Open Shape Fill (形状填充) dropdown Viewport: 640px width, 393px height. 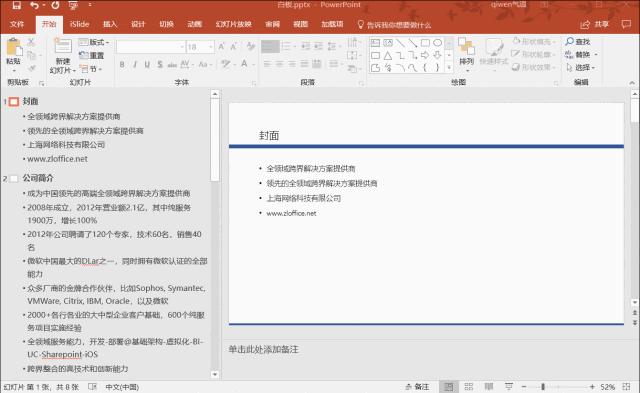534,41
